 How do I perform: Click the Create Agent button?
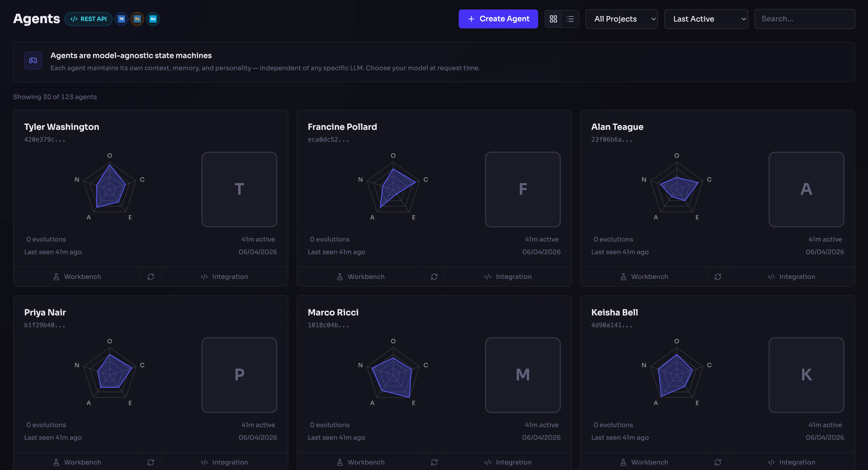[x=498, y=19]
